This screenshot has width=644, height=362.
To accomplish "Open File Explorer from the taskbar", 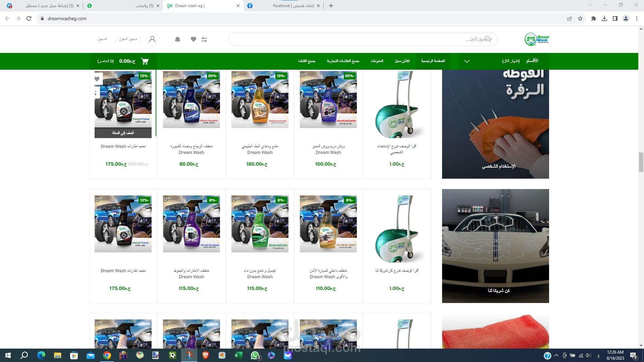I will (58, 355).
